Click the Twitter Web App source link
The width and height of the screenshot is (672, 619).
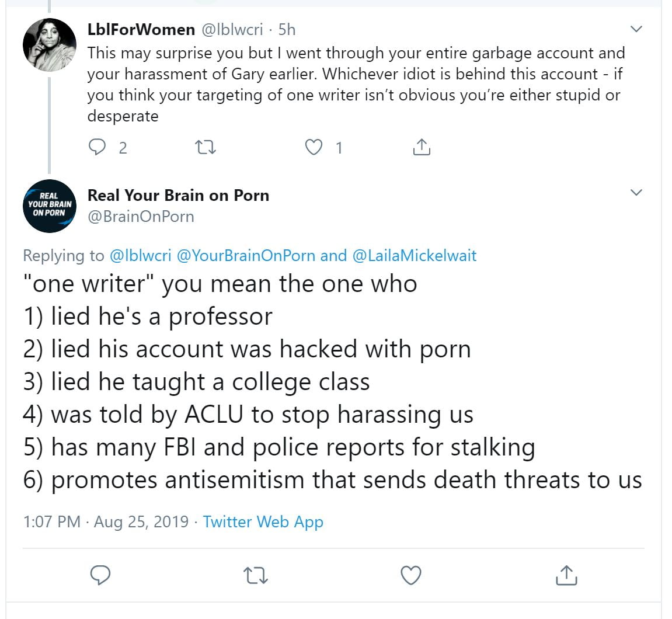[x=263, y=521]
